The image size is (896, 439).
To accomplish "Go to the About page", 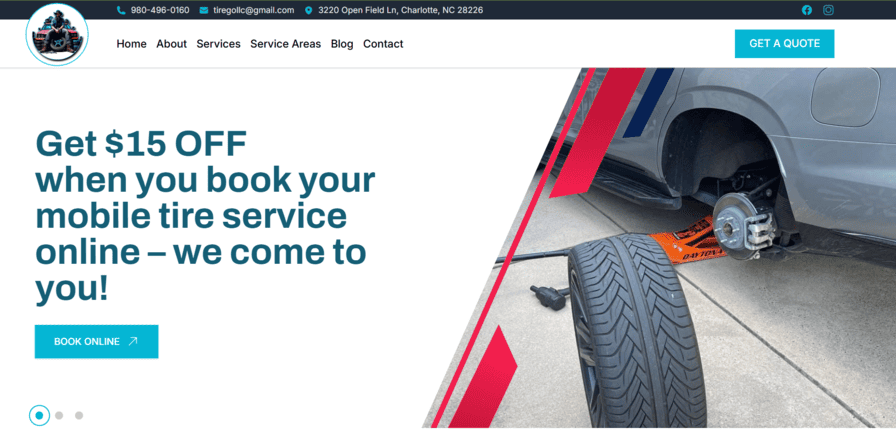I will click(171, 44).
